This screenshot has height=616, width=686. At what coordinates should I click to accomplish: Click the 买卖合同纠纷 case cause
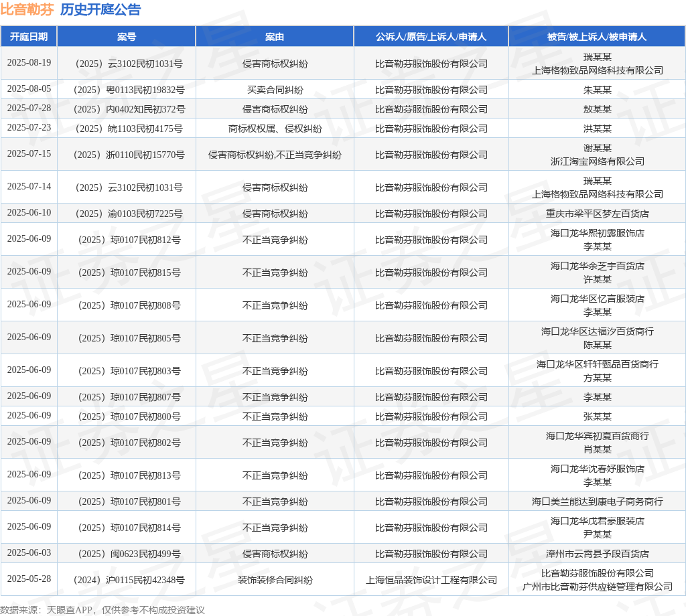coord(275,90)
